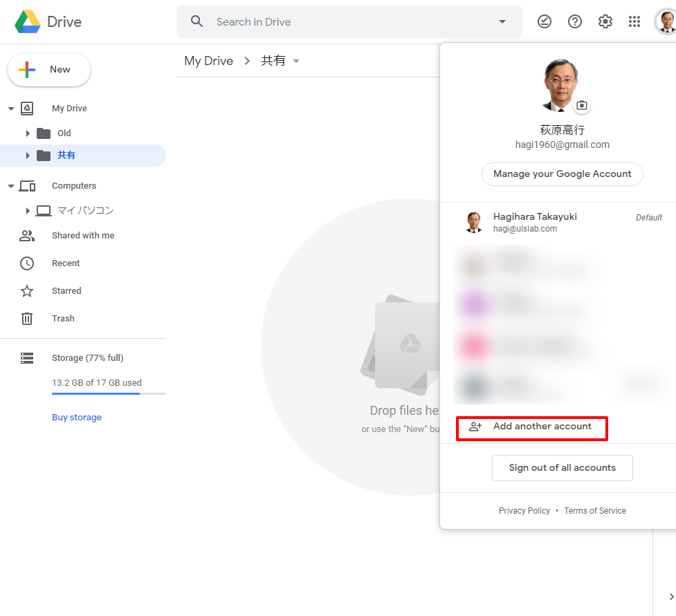Click the New button
The image size is (676, 616).
tap(49, 69)
